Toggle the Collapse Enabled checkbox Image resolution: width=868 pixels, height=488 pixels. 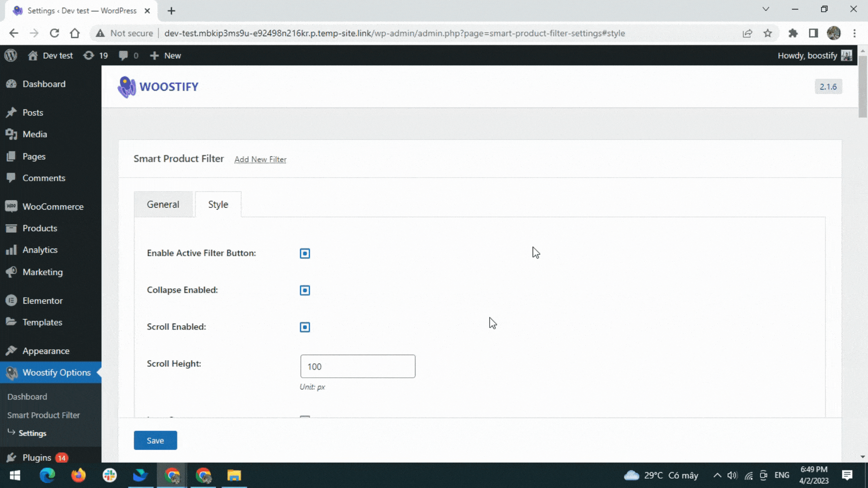[305, 290]
